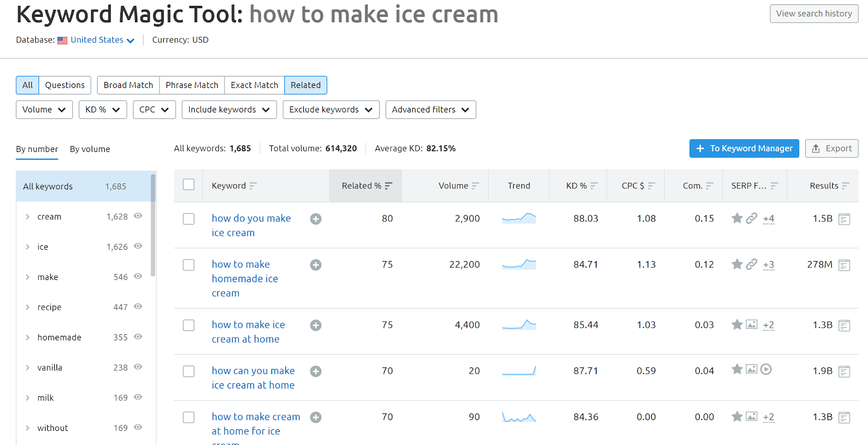
Task: Select the 'milk' keyword group
Action: 84,398
